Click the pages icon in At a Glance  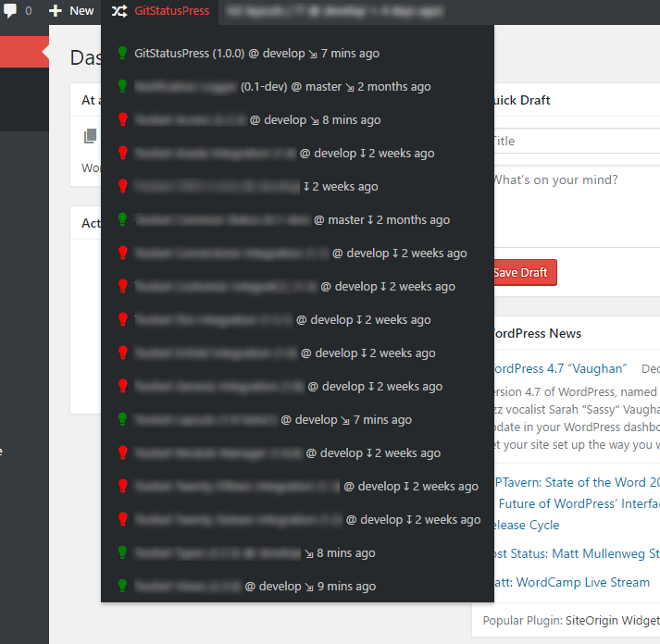pos(90,136)
